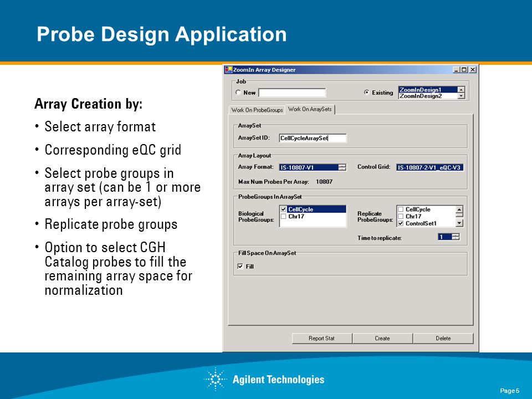Check Chr17 in Replicate ProbeGroups

401,216
